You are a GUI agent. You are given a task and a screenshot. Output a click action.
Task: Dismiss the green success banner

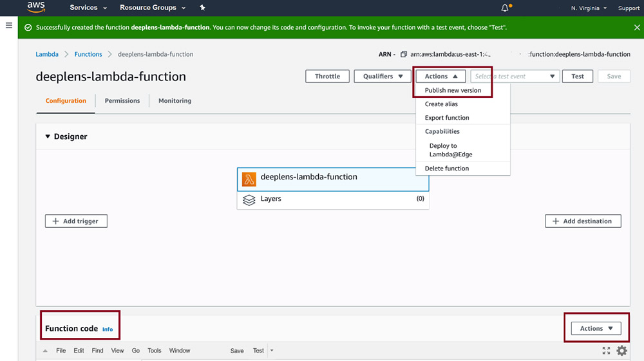point(637,28)
